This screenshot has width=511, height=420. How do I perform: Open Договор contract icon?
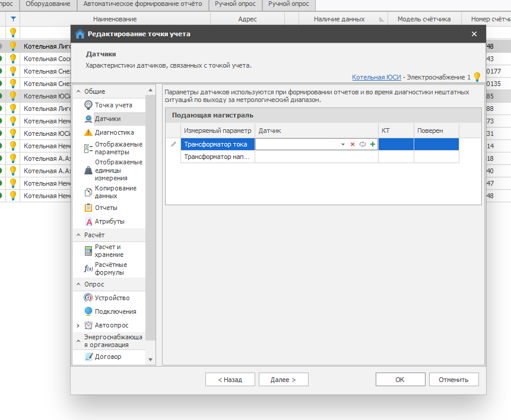[x=88, y=357]
